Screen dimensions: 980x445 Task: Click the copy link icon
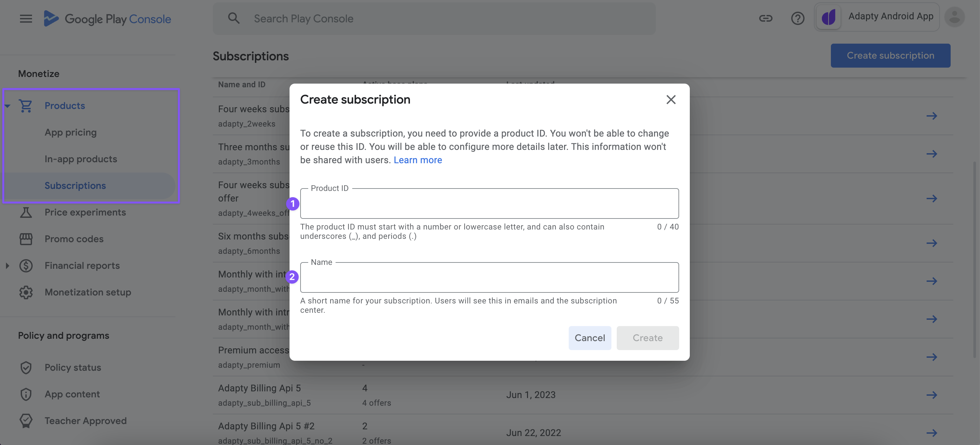pos(766,18)
